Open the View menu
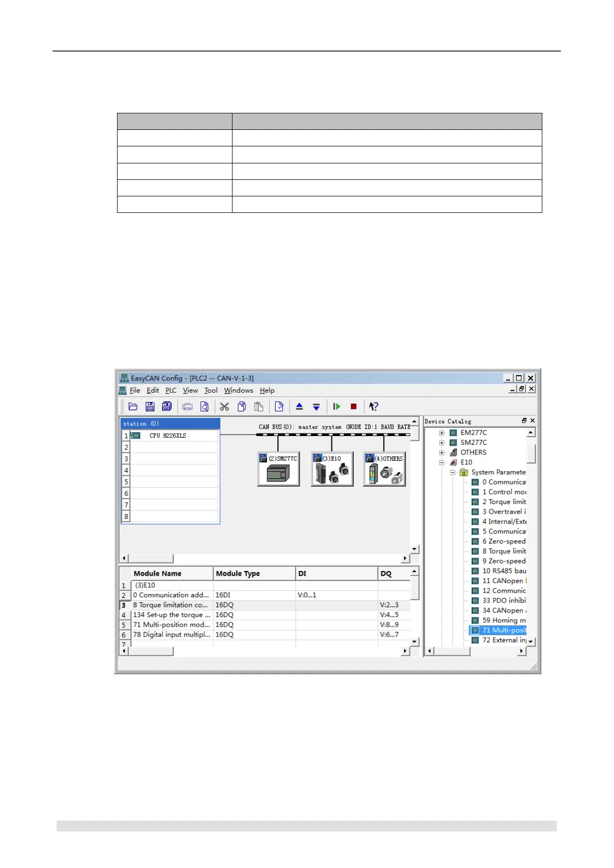 click(190, 391)
